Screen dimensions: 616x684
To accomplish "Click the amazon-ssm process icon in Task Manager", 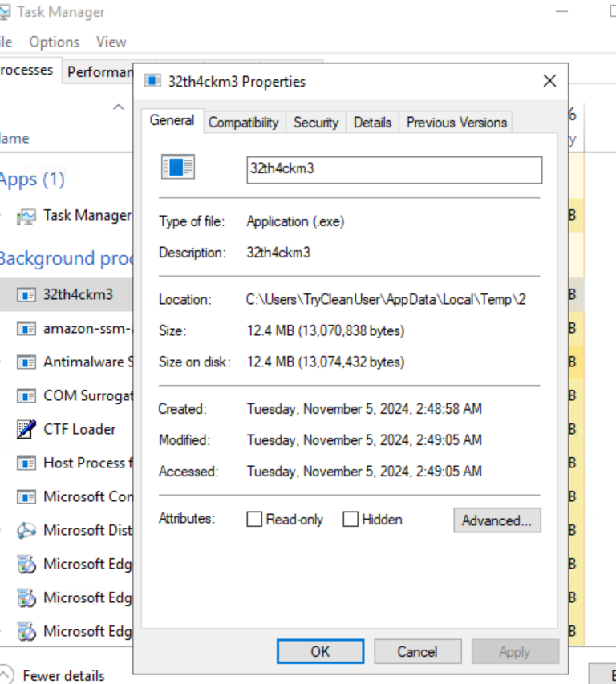I will 26,329.
